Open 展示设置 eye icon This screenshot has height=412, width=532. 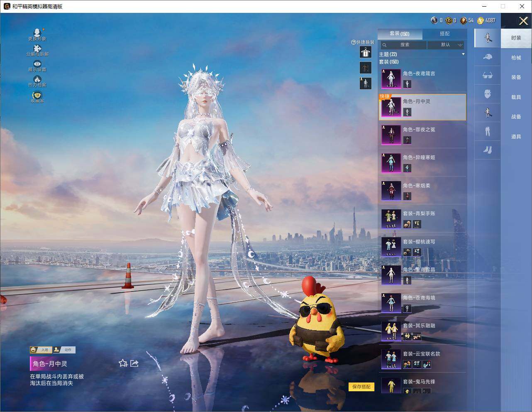click(x=37, y=64)
